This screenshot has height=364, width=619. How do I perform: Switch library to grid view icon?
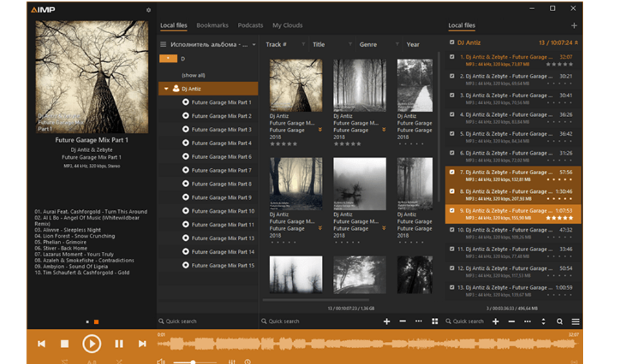coord(435,322)
